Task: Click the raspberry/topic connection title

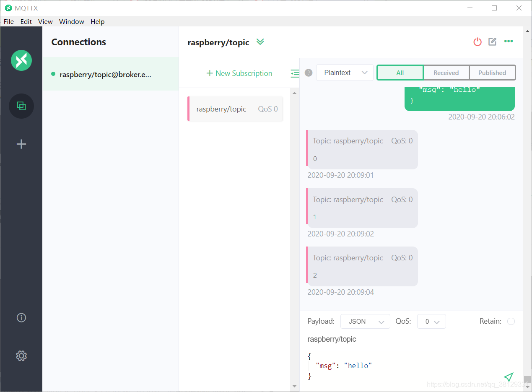Action: pyautogui.click(x=218, y=42)
